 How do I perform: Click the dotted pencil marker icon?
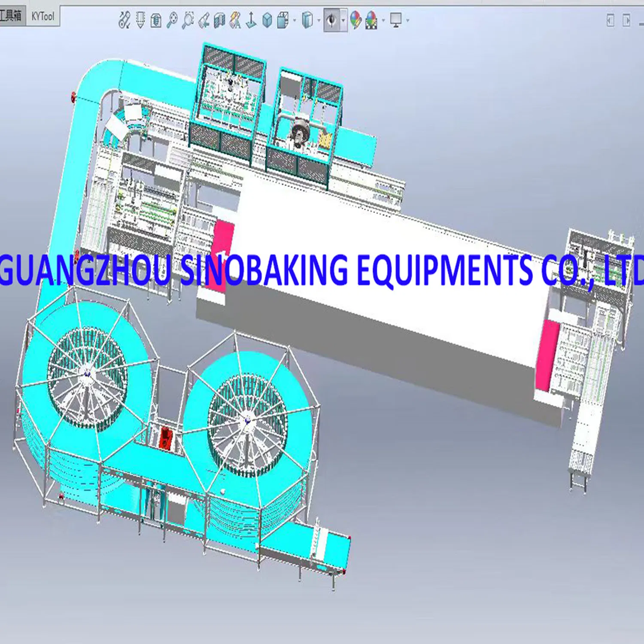point(140,20)
